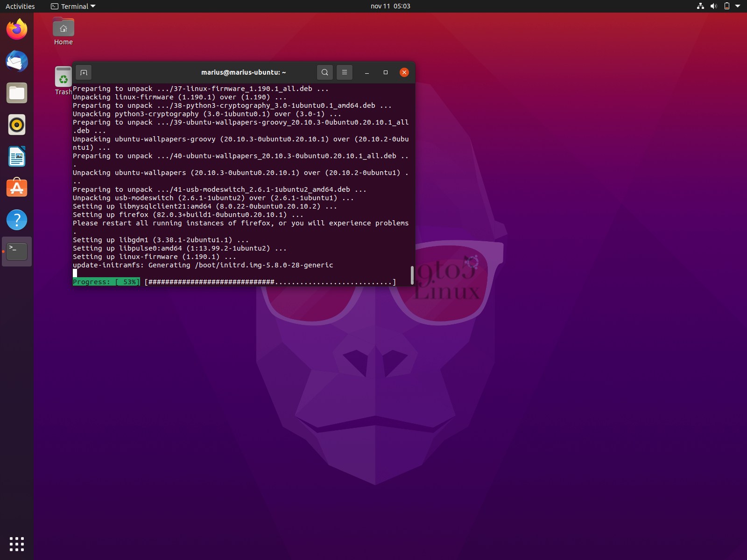
Task: Open the Help application from the dock
Action: coord(16,220)
